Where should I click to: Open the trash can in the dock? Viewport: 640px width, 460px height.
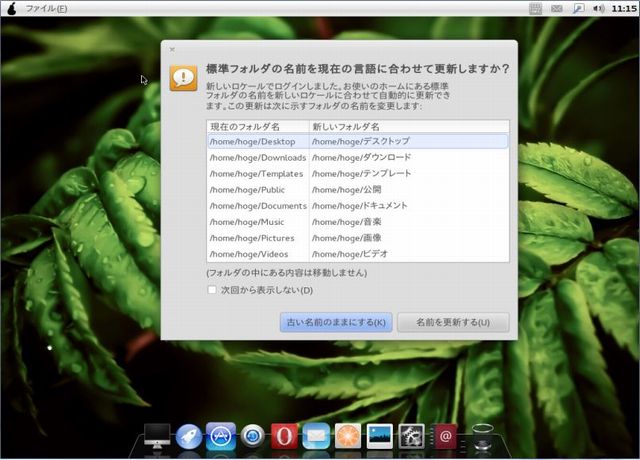[482, 436]
